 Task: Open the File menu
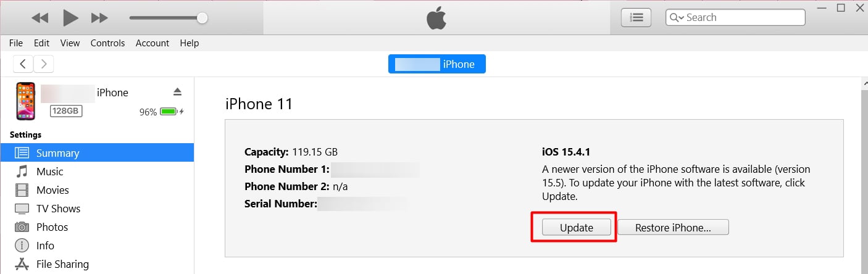tap(16, 43)
